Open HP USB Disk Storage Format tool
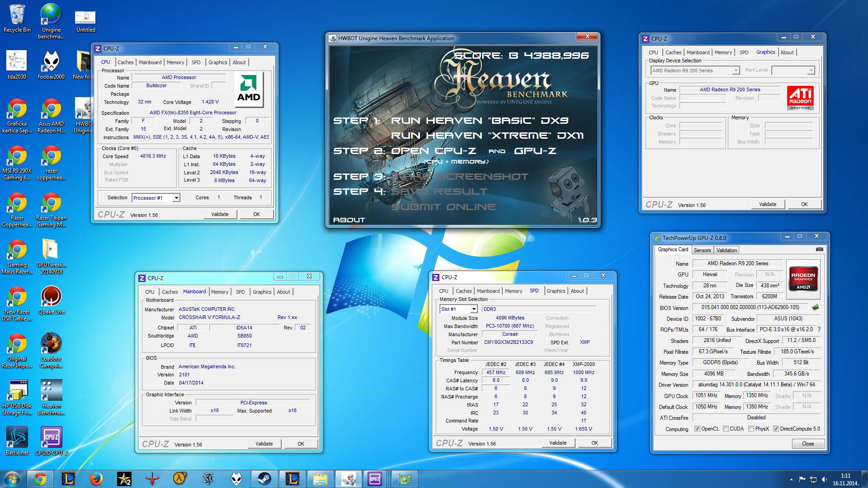The image size is (868, 488). pos(17,398)
